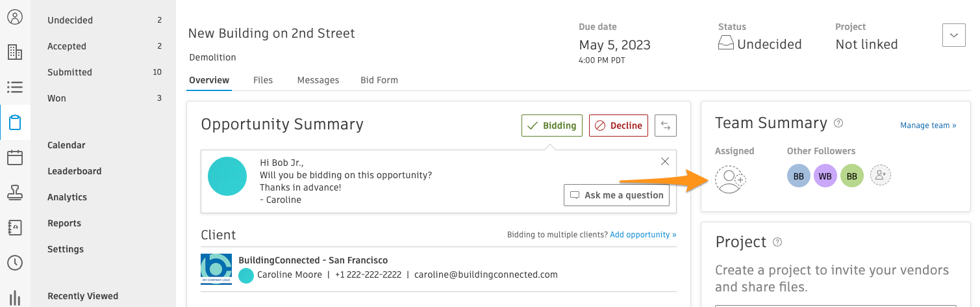Open the calendar icon in sidebar
The height and width of the screenshot is (307, 980).
pyautogui.click(x=15, y=157)
